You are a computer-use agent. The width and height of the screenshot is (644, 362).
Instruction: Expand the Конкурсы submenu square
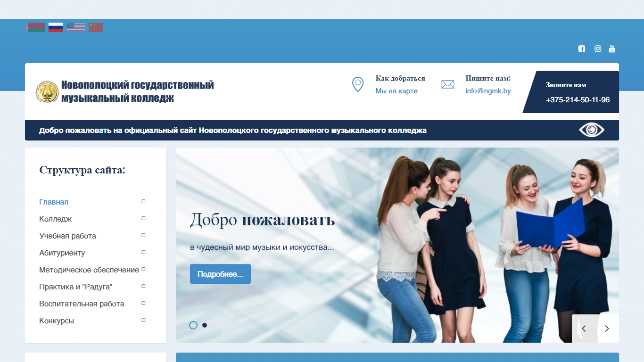144,320
